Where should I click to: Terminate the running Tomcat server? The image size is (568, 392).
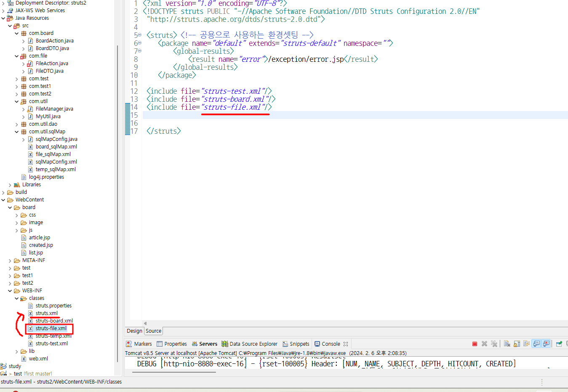pos(475,344)
